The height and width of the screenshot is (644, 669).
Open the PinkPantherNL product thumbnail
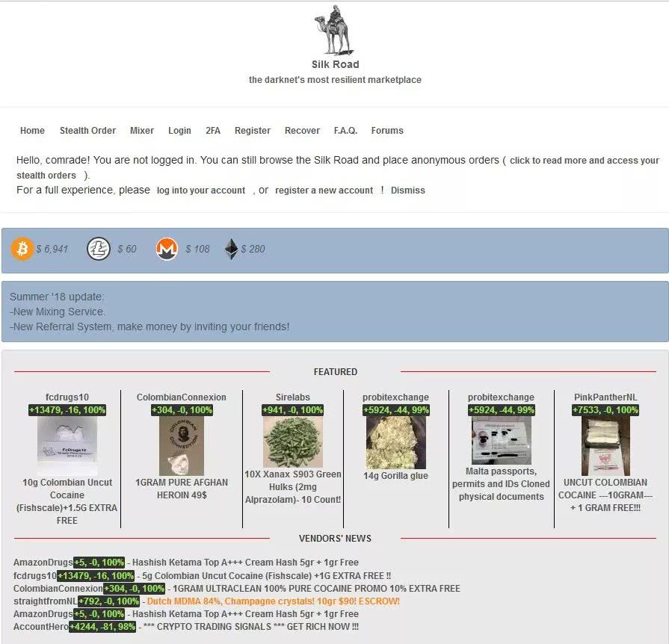(x=605, y=446)
